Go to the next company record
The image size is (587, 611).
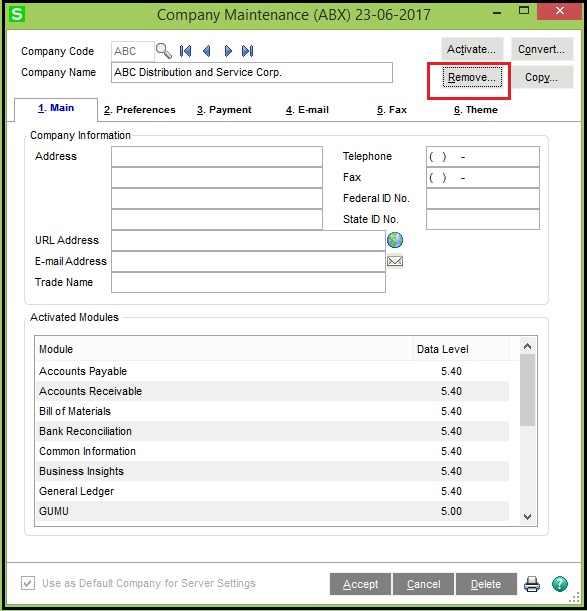coord(228,51)
